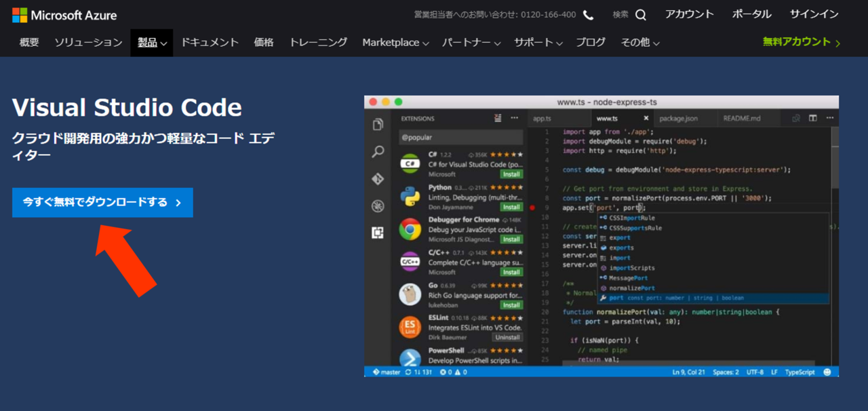This screenshot has width=868, height=411.
Task: Switch to the README.md tab
Action: click(742, 118)
